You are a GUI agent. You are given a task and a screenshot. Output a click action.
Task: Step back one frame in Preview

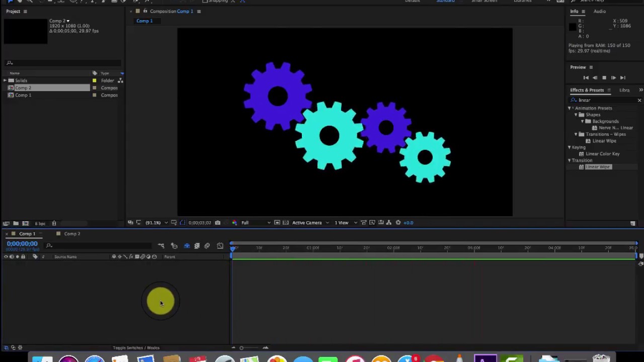tap(595, 77)
